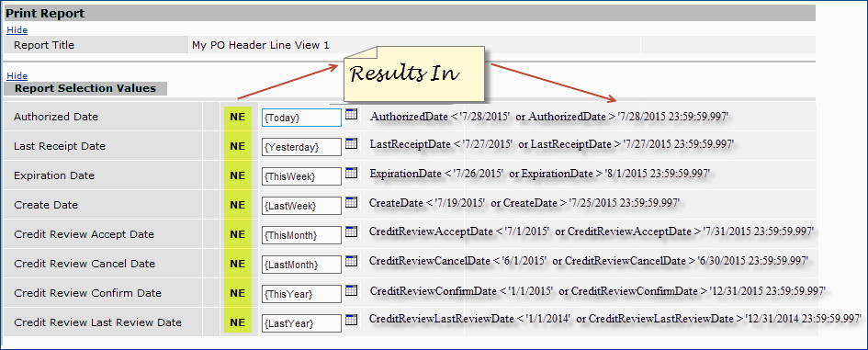The image size is (868, 350).
Task: Select the 'Create Date' row label
Action: point(46,205)
